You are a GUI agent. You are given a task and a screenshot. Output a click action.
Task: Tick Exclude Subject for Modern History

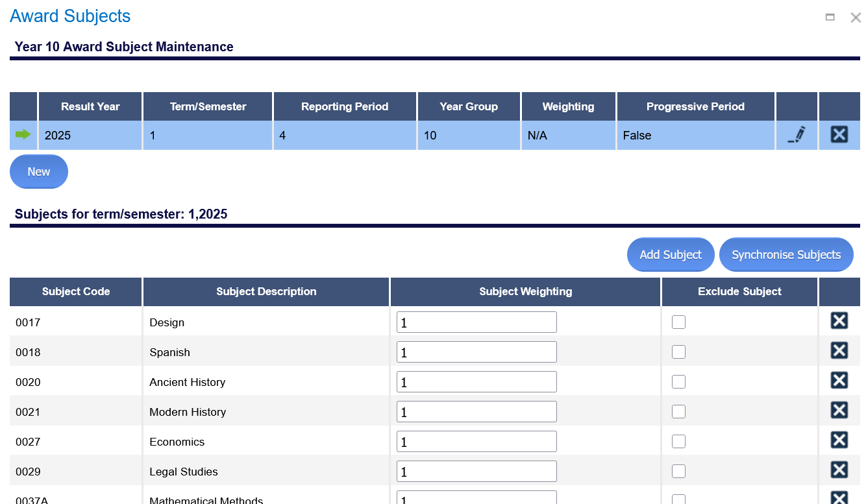678,412
